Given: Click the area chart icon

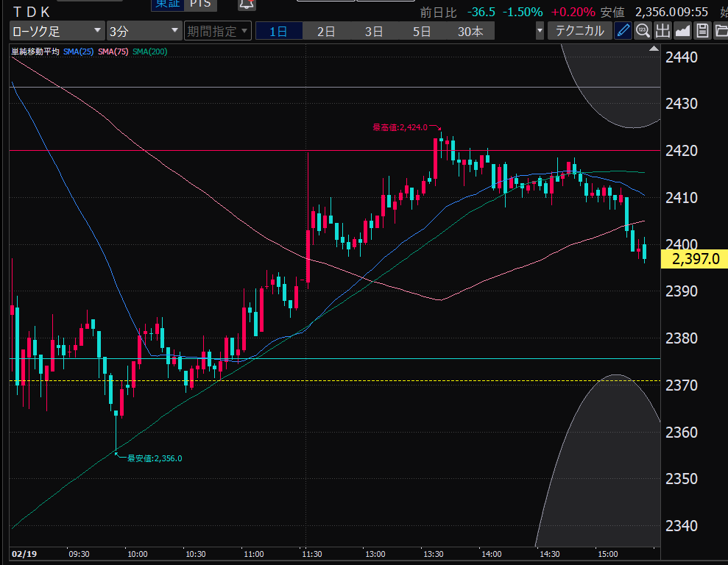Looking at the screenshot, I should point(682,31).
